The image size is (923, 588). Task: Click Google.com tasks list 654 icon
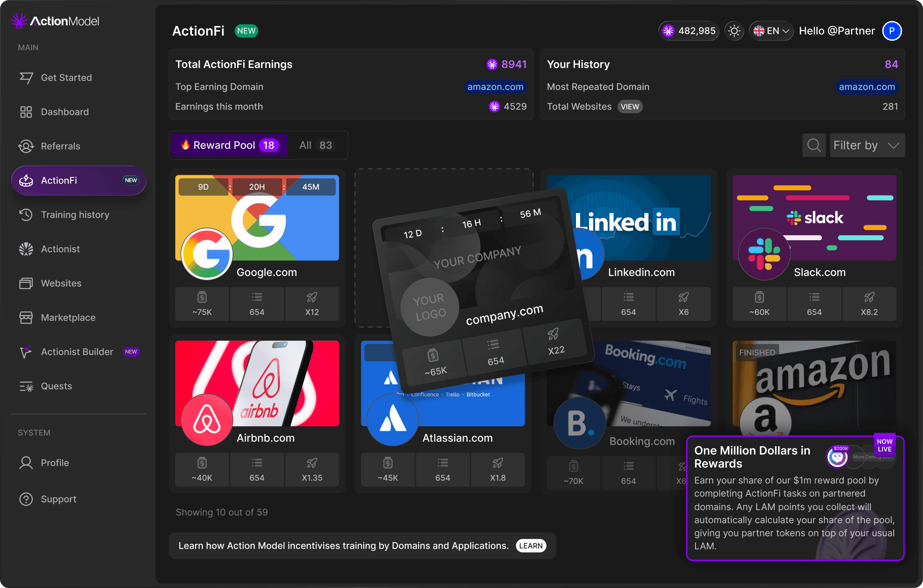pyautogui.click(x=257, y=297)
